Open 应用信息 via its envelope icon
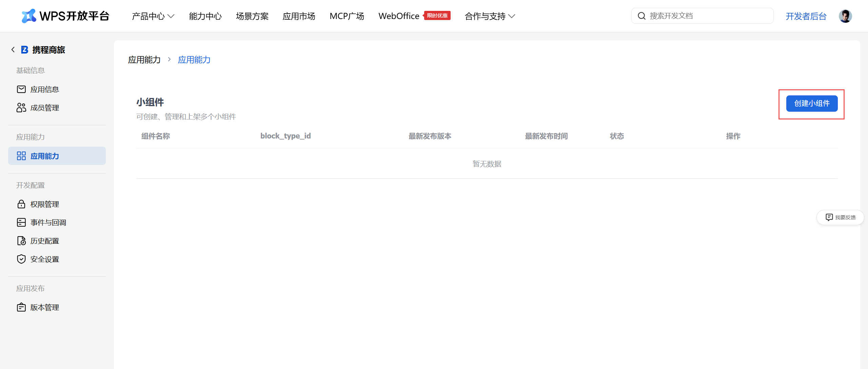 tap(21, 89)
